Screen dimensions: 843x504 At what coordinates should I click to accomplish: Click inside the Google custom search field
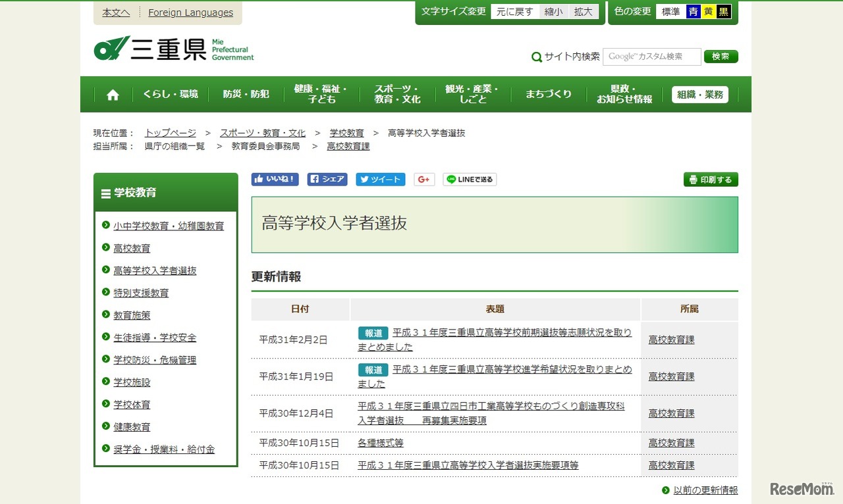point(652,57)
